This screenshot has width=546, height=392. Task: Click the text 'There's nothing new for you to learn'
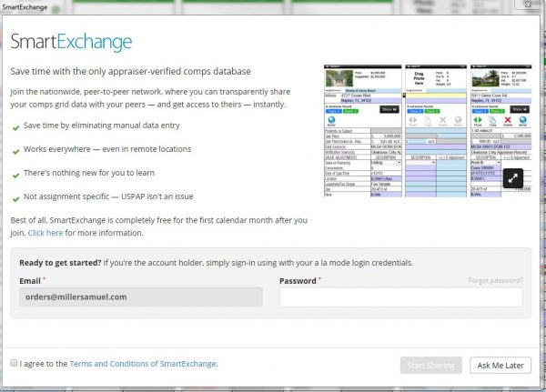(x=89, y=173)
